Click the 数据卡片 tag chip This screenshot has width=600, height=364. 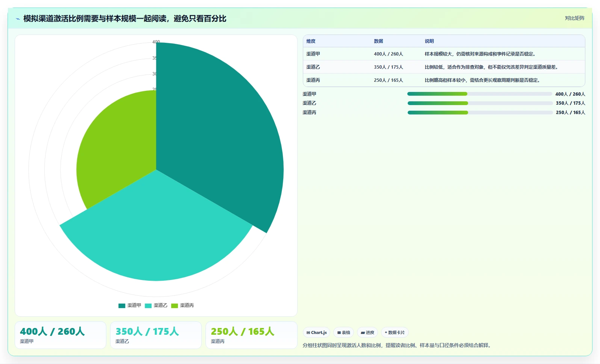(x=394, y=332)
